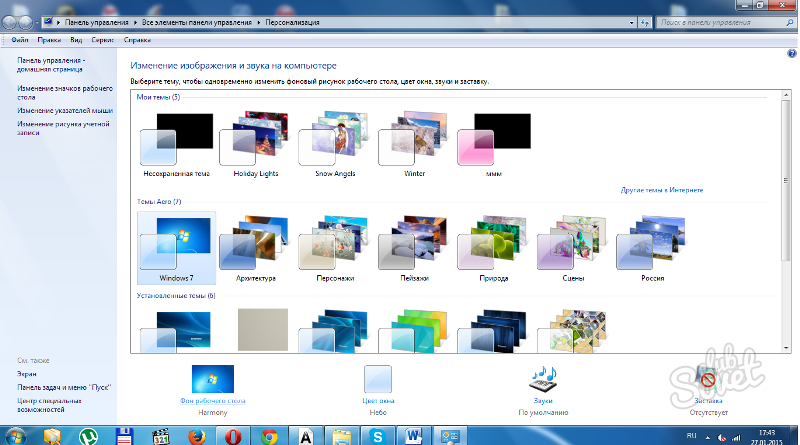Open the Файл menu

[19, 41]
